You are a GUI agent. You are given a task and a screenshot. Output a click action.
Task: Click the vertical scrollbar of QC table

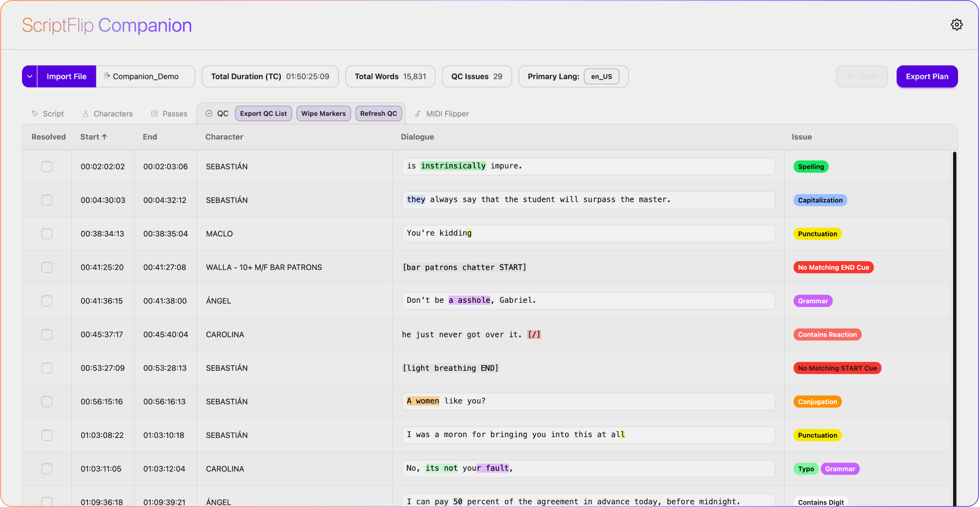coord(954,295)
